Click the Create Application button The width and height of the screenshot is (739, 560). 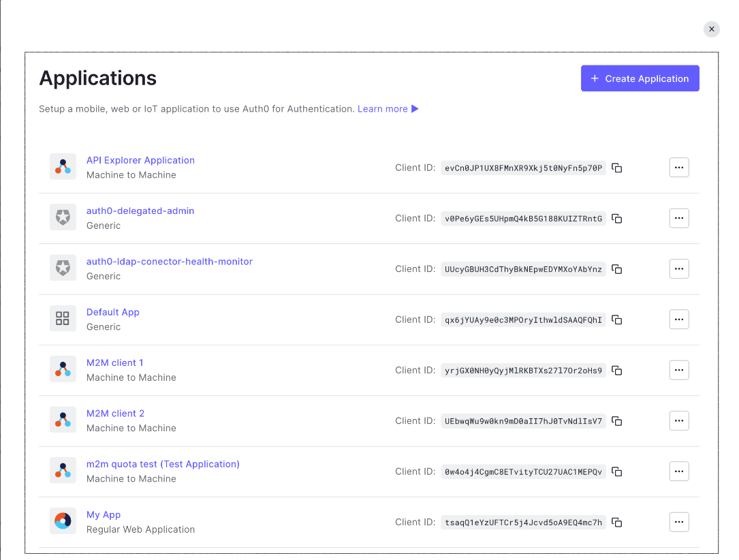pos(640,78)
